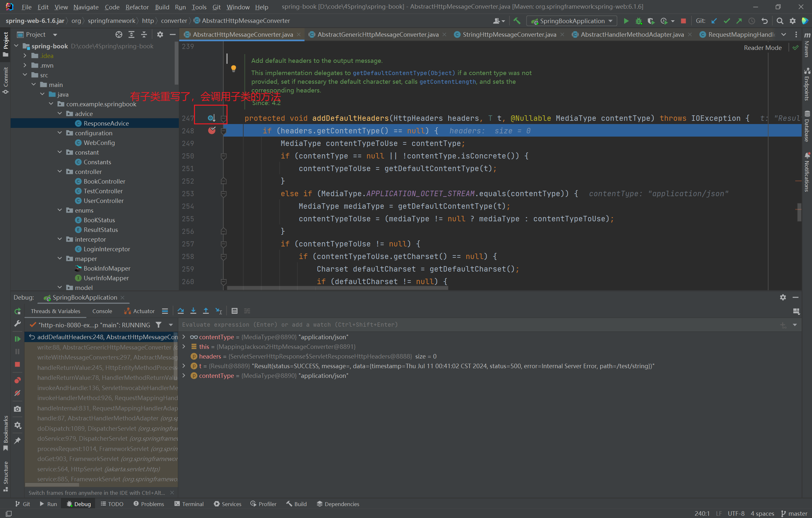The image size is (812, 518).
Task: Step over in debugger toolbar
Action: [x=181, y=311]
